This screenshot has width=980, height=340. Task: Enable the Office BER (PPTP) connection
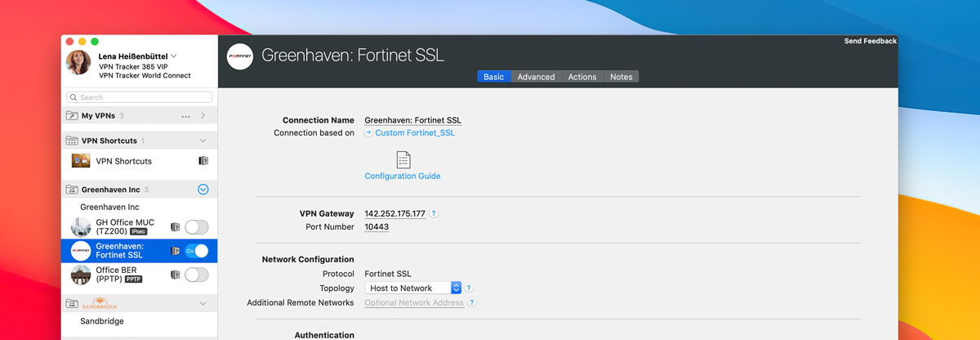pos(196,275)
